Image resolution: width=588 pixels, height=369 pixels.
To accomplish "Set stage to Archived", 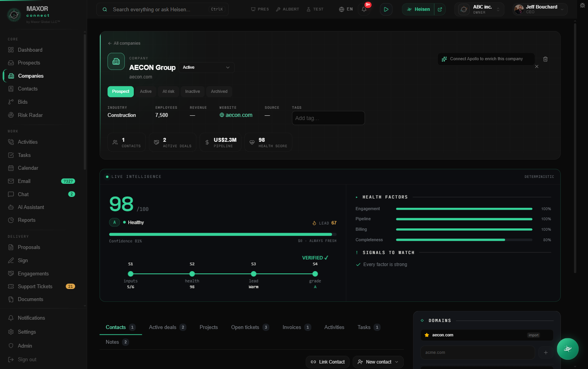I will (x=219, y=91).
